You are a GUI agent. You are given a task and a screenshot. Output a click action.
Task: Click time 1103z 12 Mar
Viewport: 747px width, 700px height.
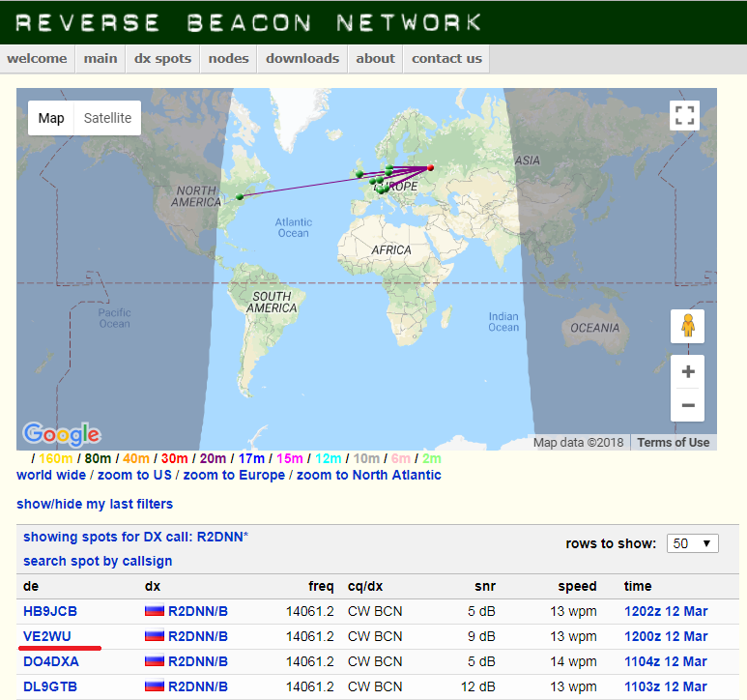click(x=666, y=686)
